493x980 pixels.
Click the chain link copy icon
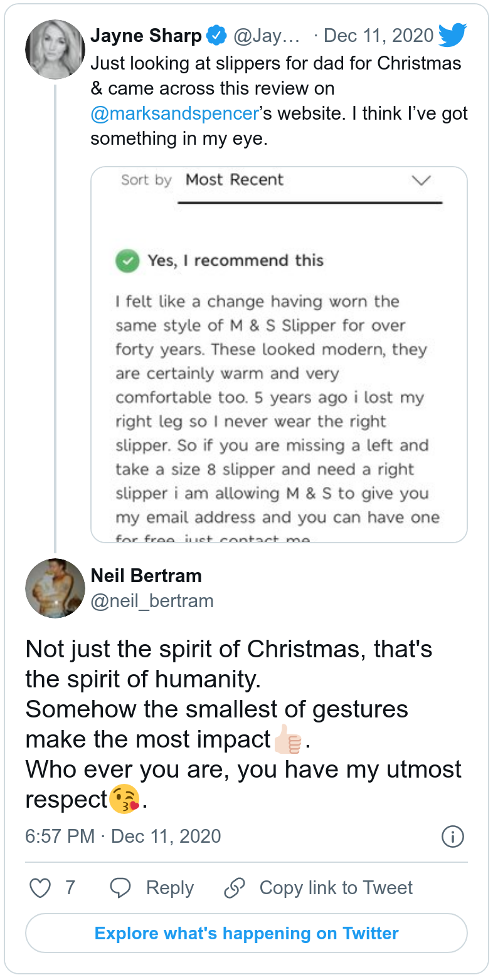[x=234, y=887]
